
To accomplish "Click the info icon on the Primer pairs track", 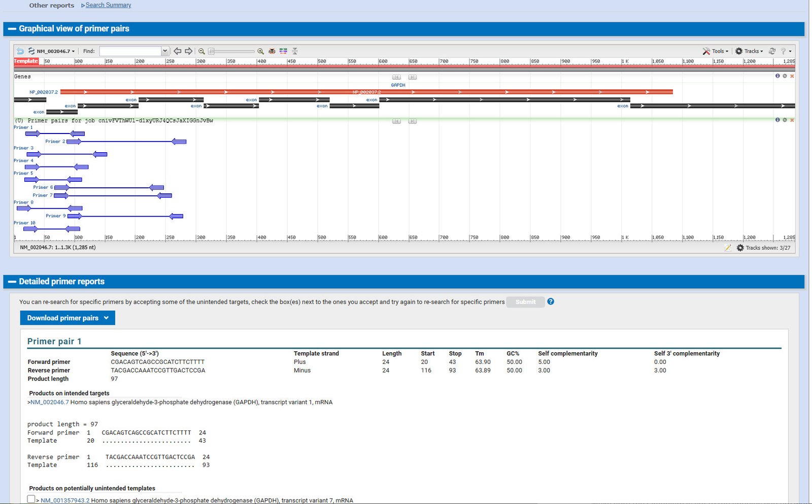I will click(777, 120).
